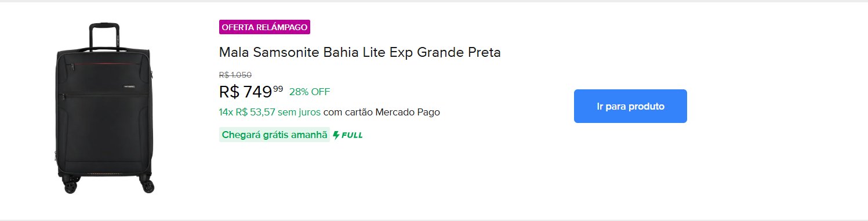Click the suitcase's bottom left wheel

(x=70, y=186)
